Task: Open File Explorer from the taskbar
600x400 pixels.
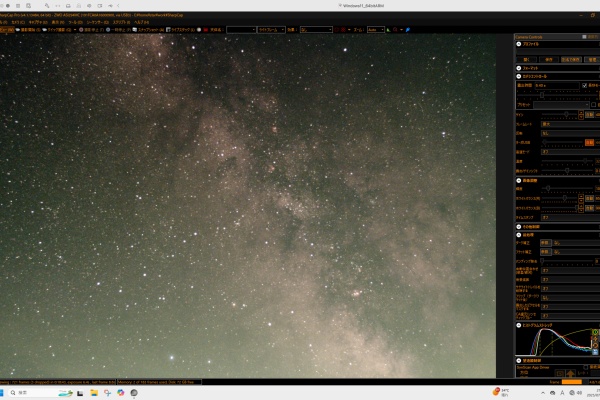Action: tap(94, 393)
